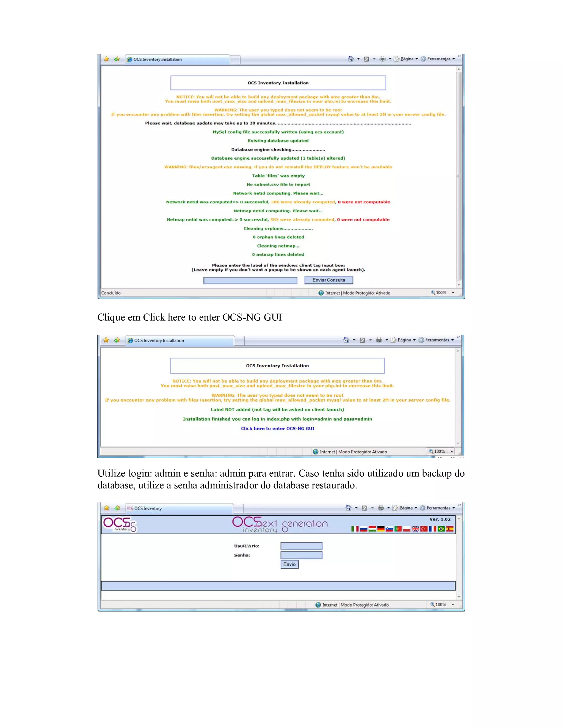The image size is (563, 728).
Task: Select the Slovenian flag language
Action: (389, 529)
